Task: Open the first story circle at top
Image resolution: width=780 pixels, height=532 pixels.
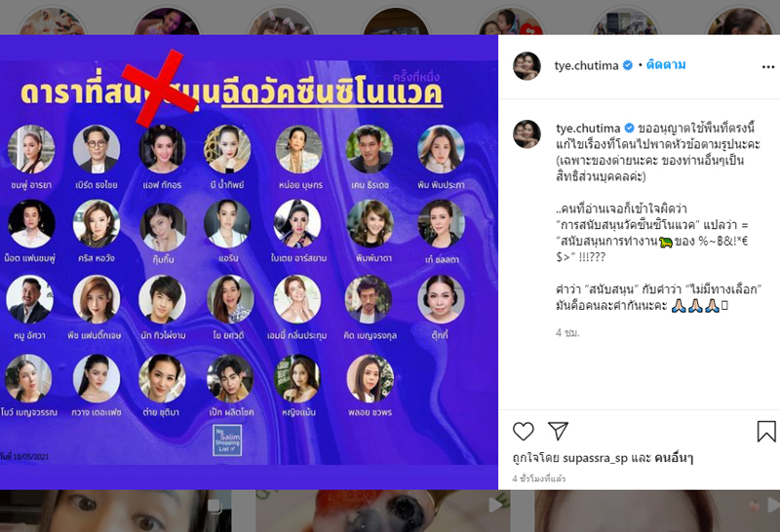Action: click(x=53, y=20)
